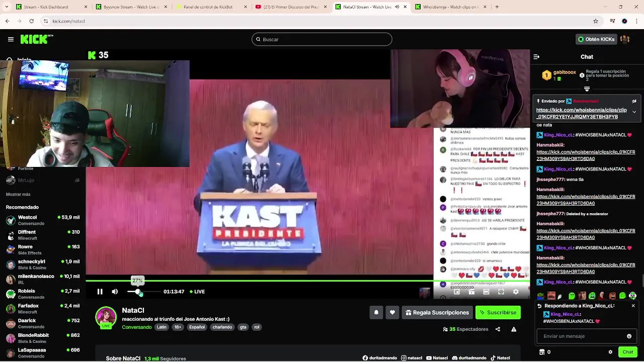This screenshot has height=362, width=644.
Task: Open Natacl TikTok link
Action: pos(500,358)
